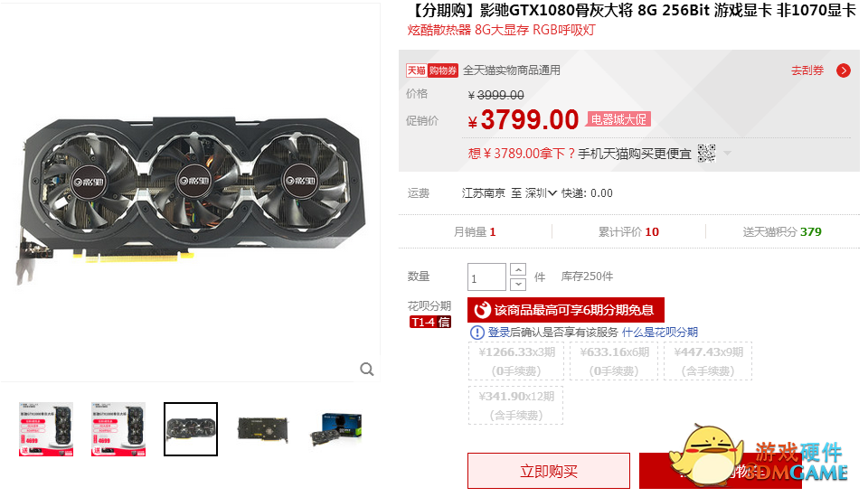
Task: Select the boxed graphics card thumbnail
Action: click(336, 429)
